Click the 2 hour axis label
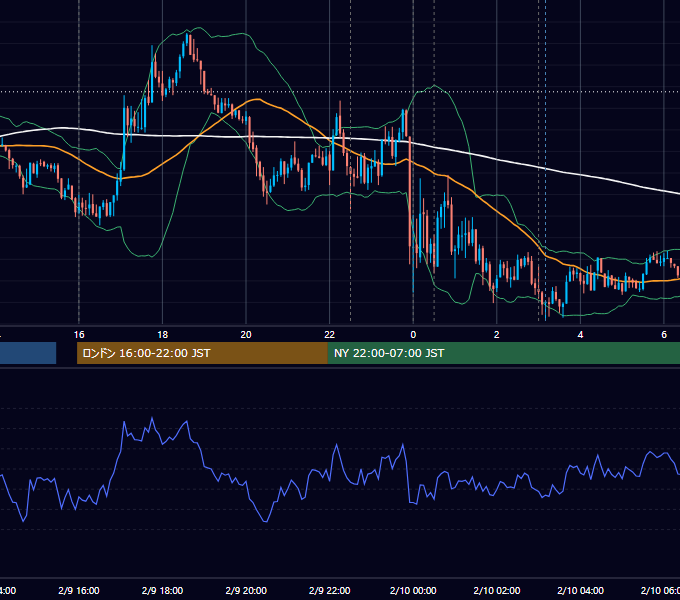Viewport: 680px width, 600px height. pyautogui.click(x=497, y=335)
